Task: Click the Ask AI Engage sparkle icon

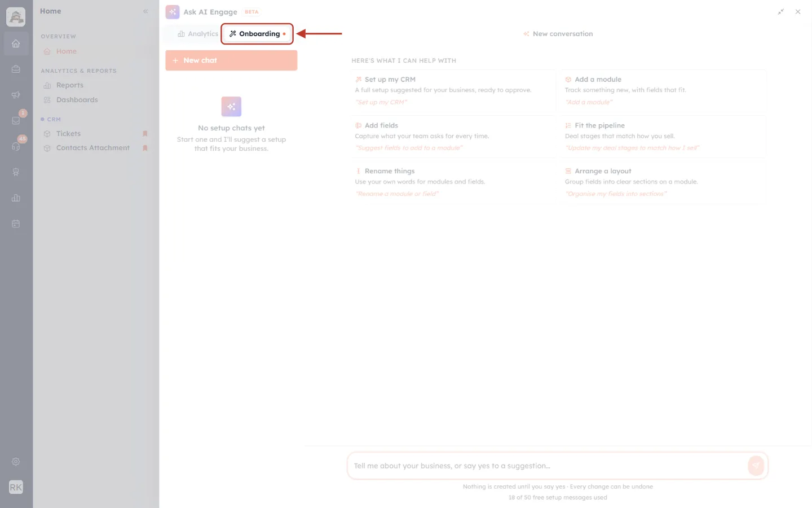Action: (173, 12)
